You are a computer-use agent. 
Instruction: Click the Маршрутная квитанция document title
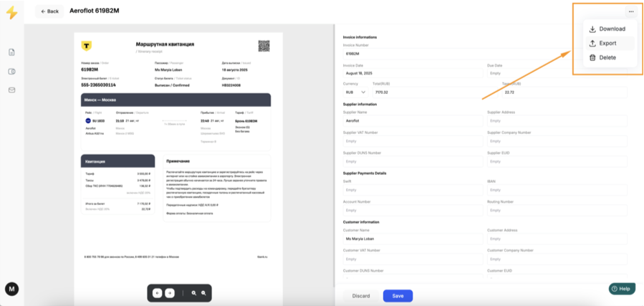165,44
